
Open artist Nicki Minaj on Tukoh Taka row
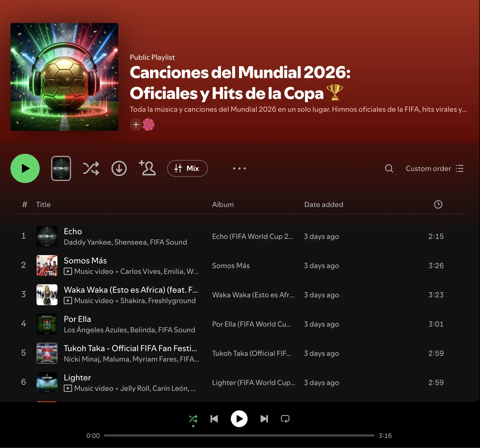point(82,359)
